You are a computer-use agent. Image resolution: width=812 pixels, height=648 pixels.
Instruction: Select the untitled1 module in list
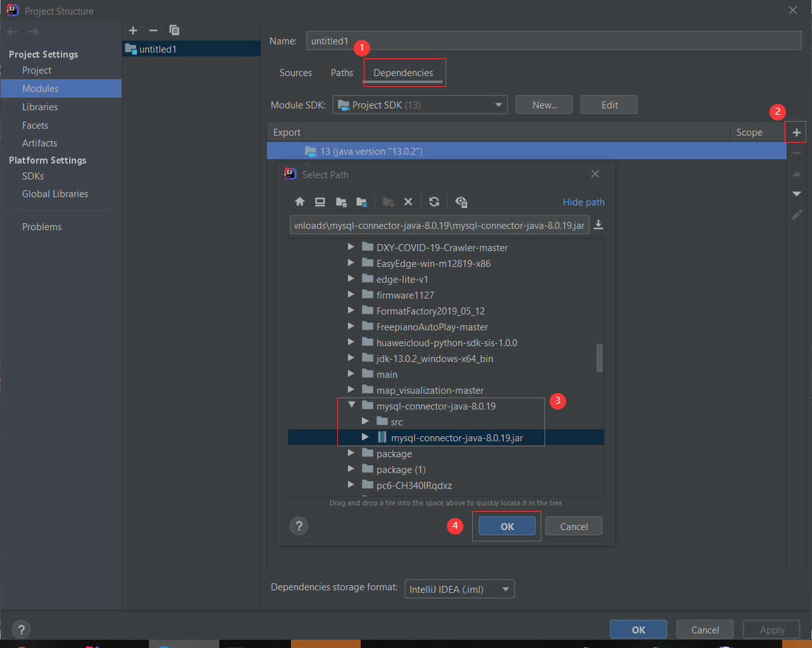[x=191, y=49]
